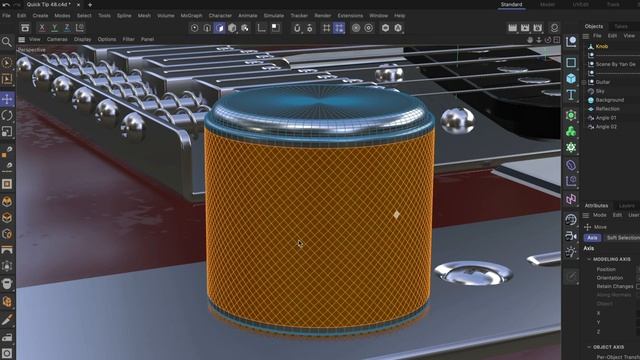Click the camera object icon in palette

(x=571, y=236)
